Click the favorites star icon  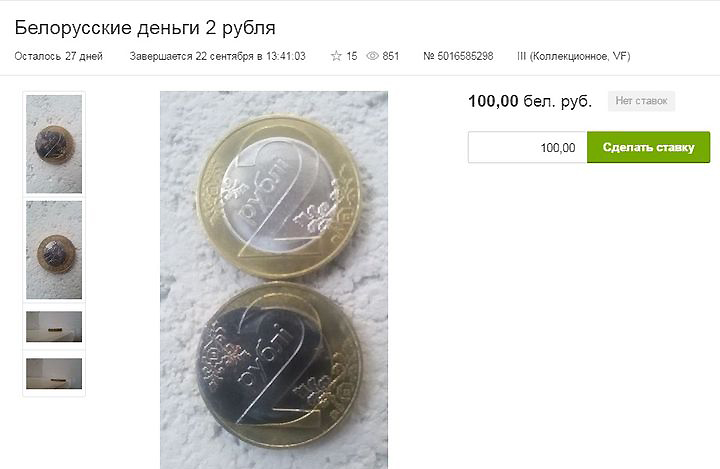(336, 56)
